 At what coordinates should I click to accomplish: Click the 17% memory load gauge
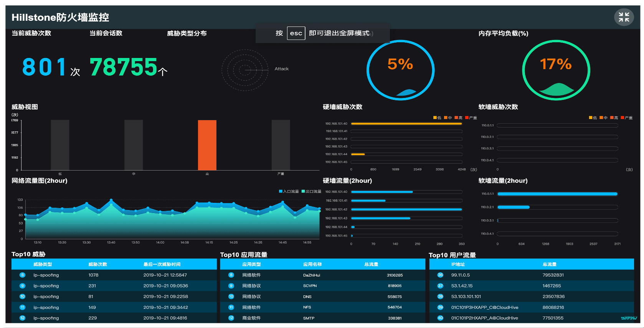556,70
